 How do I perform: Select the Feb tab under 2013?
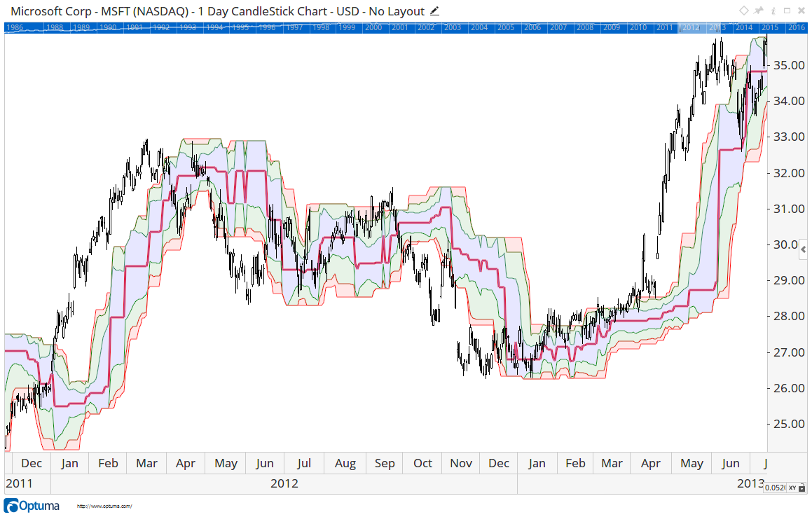pos(575,463)
